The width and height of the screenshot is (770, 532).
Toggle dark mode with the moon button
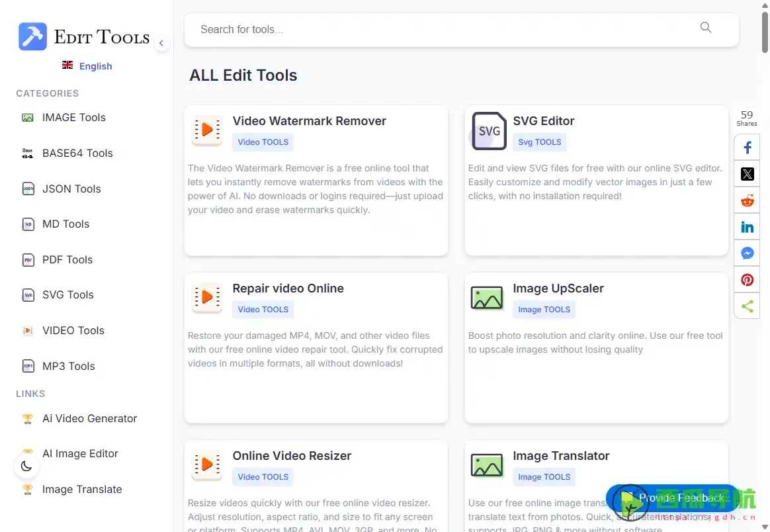tap(26, 466)
